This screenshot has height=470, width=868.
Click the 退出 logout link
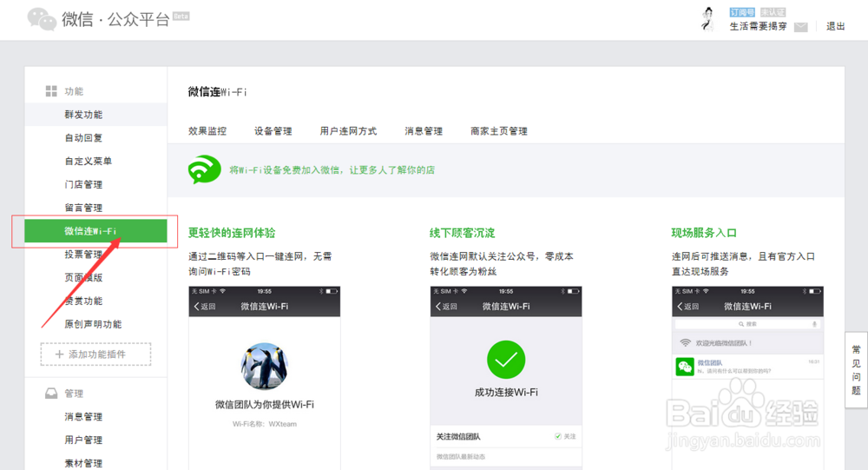[835, 26]
